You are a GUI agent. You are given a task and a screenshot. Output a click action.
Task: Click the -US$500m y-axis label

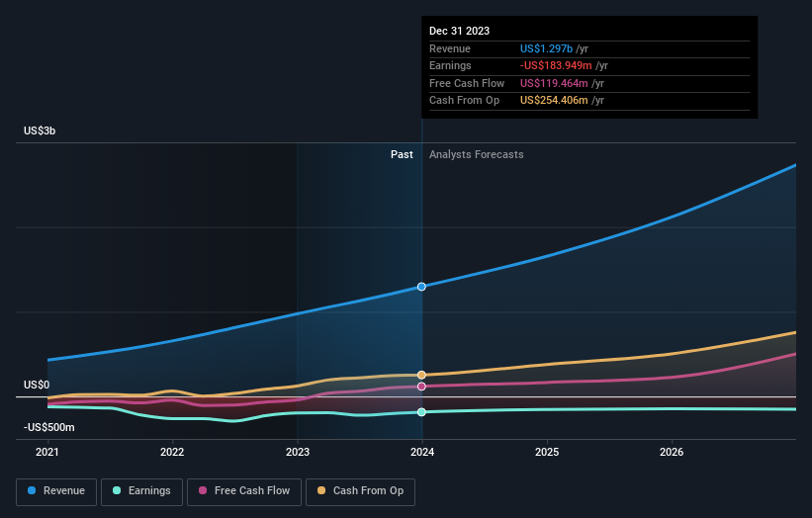click(x=49, y=427)
